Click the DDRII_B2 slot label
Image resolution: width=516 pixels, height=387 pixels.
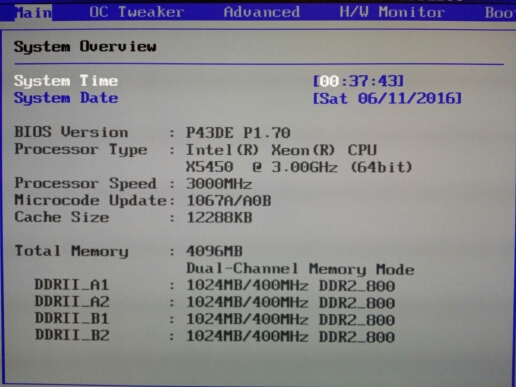tap(72, 336)
